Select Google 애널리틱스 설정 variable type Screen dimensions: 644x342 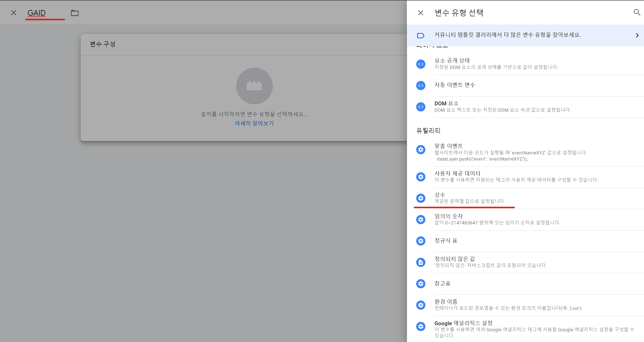coord(463,323)
